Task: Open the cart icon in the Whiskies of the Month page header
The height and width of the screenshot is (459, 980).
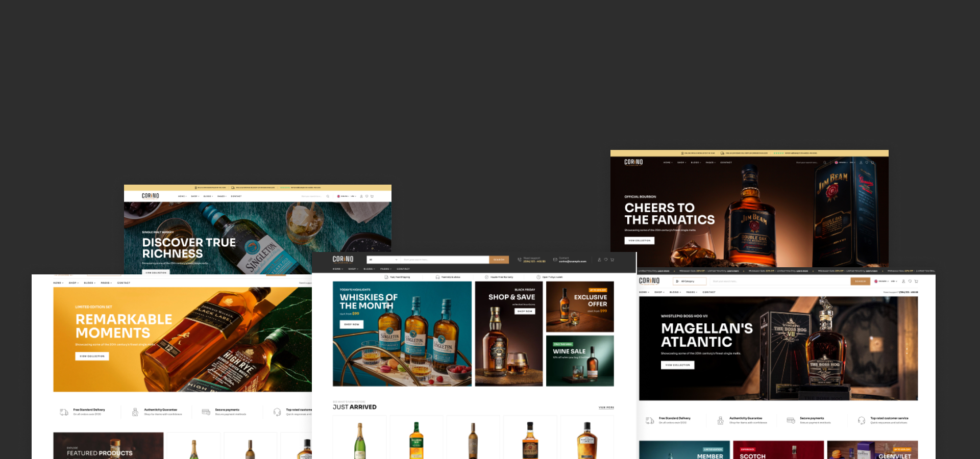Action: (x=612, y=260)
